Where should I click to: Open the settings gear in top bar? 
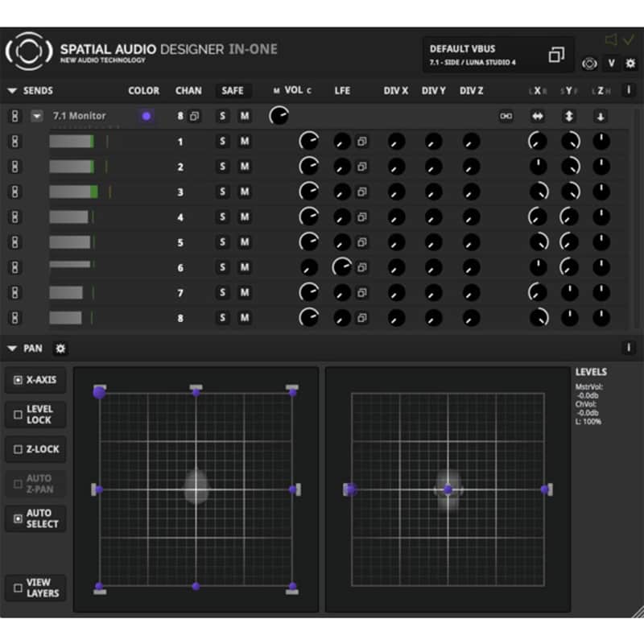coord(630,64)
